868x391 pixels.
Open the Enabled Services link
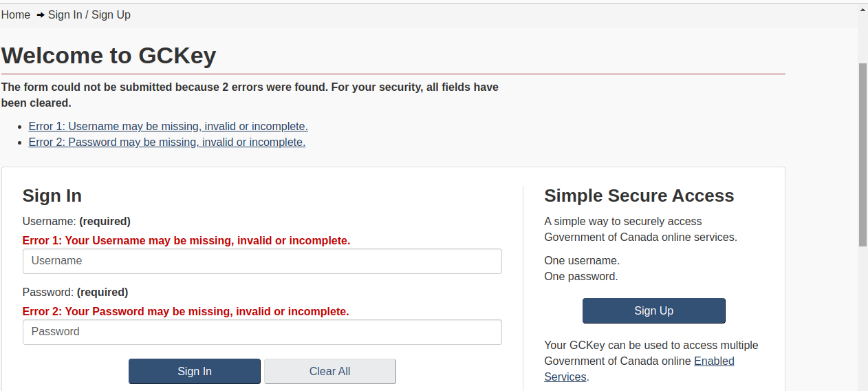[x=713, y=361]
